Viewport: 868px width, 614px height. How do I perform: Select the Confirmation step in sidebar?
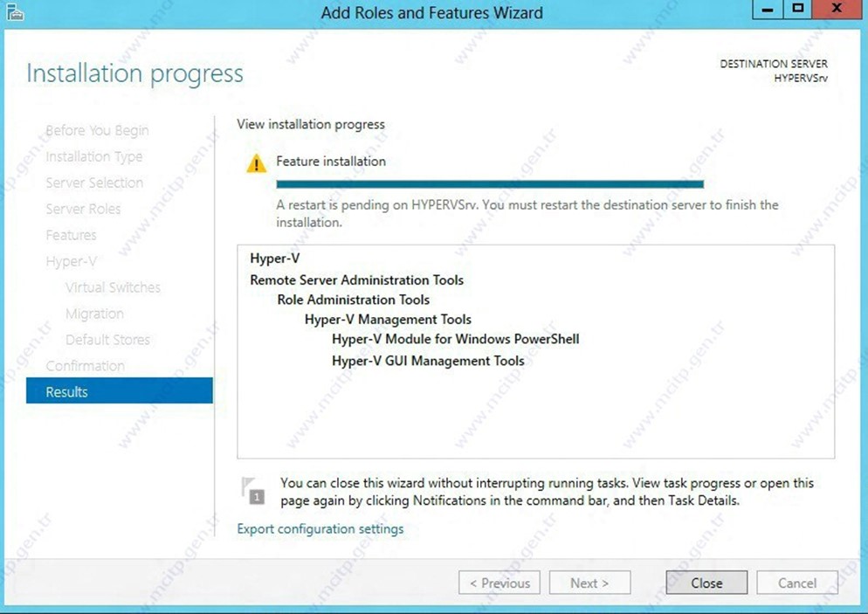pyautogui.click(x=85, y=365)
